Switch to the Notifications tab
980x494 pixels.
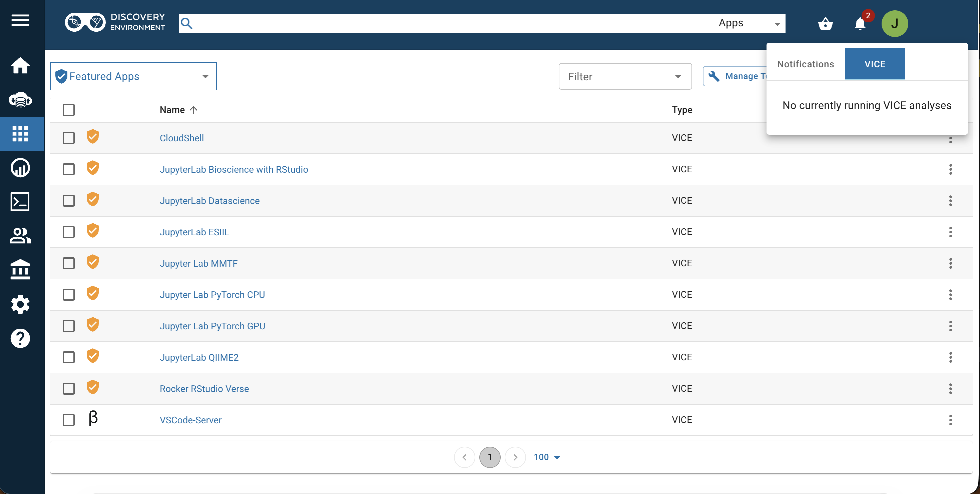pos(805,64)
